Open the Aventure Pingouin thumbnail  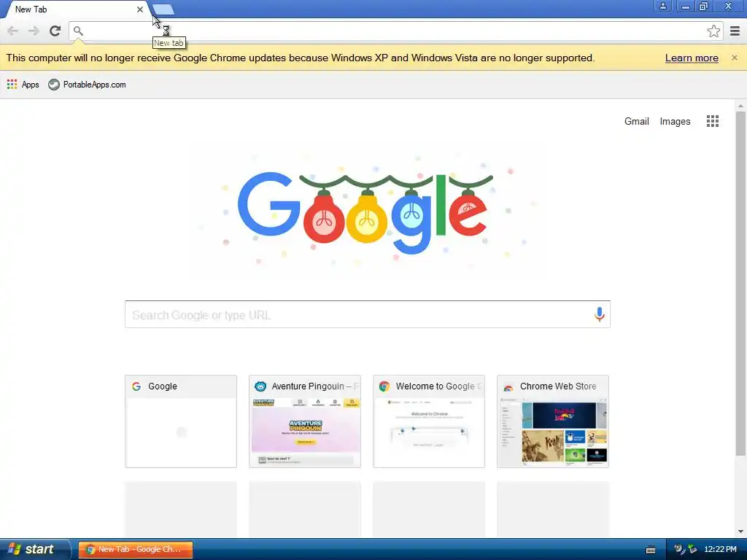pyautogui.click(x=305, y=421)
